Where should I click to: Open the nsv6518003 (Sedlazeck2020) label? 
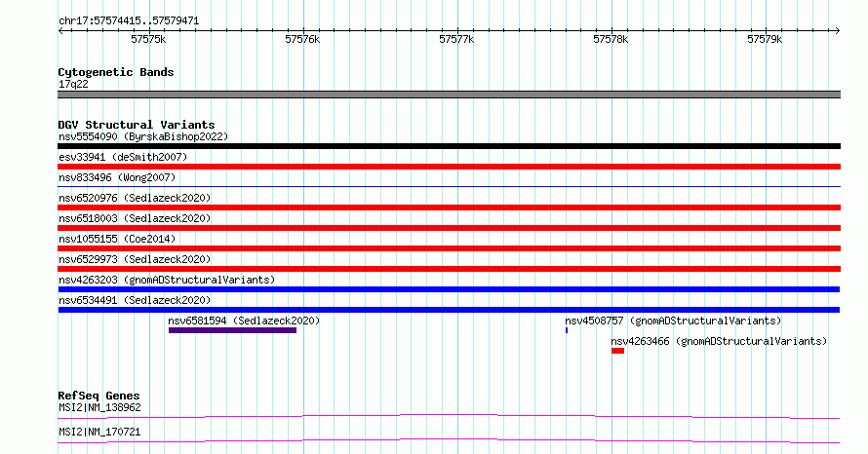pos(135,218)
